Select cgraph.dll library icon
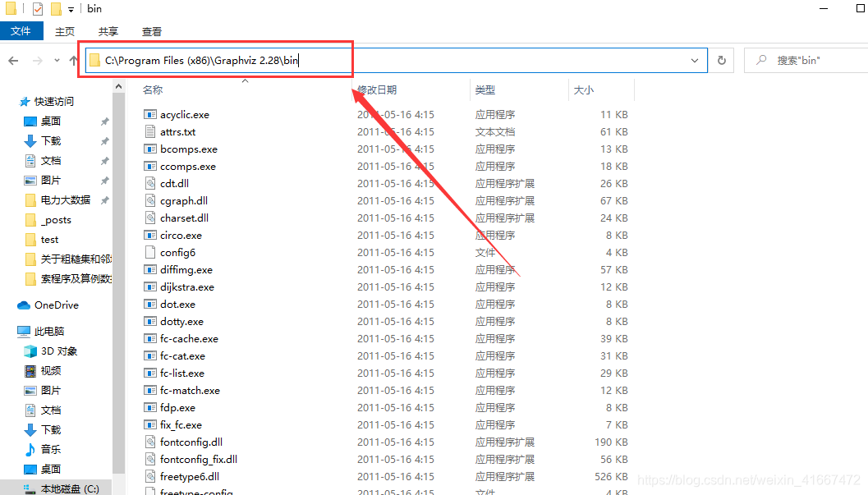Image resolution: width=868 pixels, height=495 pixels. [x=150, y=200]
